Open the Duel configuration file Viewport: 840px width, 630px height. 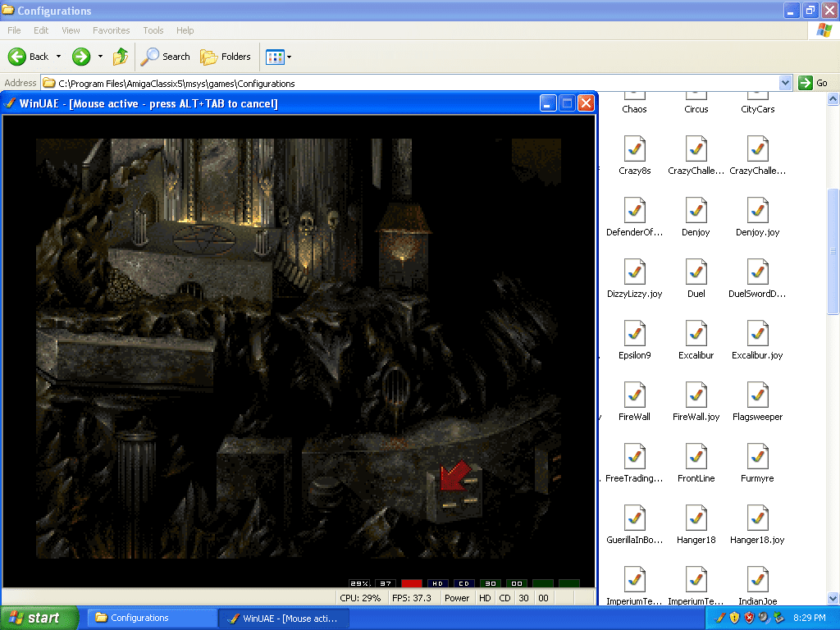(x=696, y=272)
